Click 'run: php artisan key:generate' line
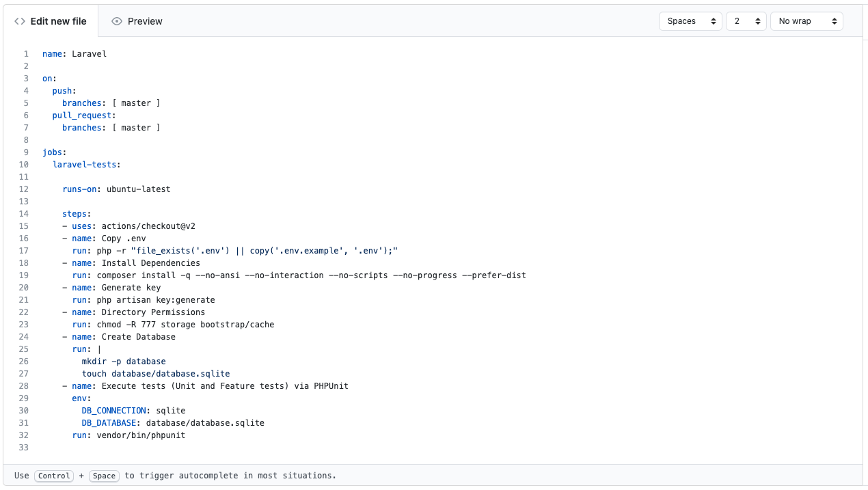 pyautogui.click(x=144, y=300)
